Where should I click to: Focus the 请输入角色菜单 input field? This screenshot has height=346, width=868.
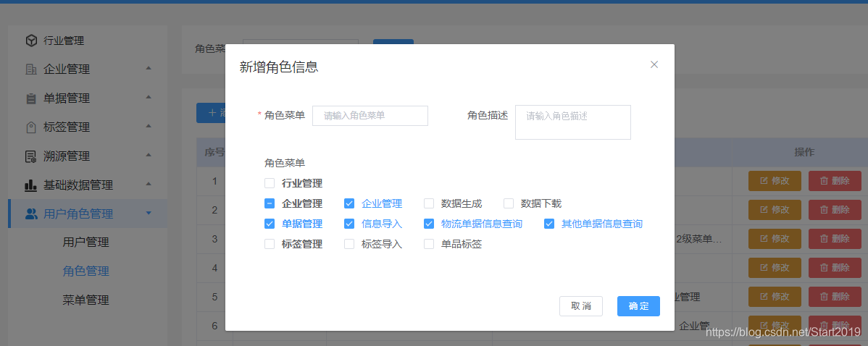[370, 116]
